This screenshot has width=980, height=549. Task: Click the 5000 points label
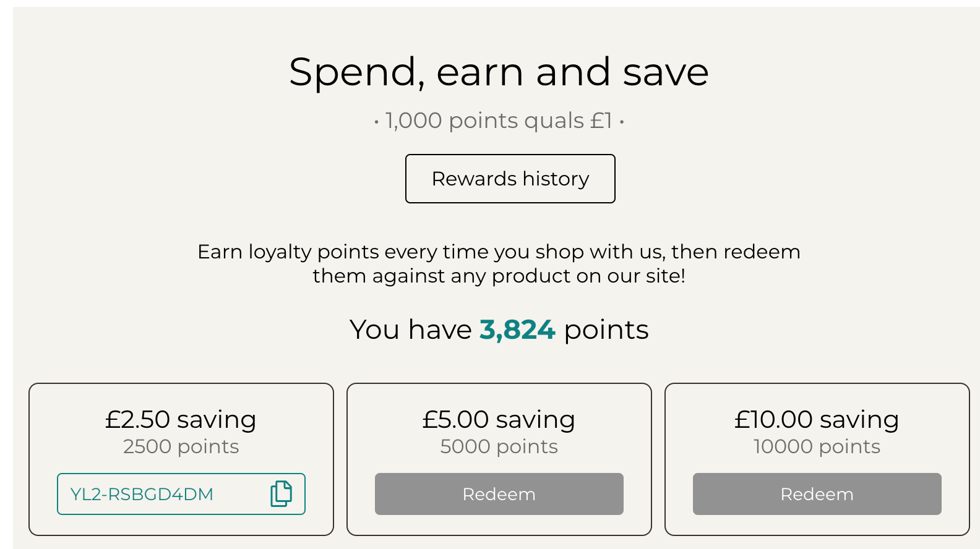click(499, 446)
